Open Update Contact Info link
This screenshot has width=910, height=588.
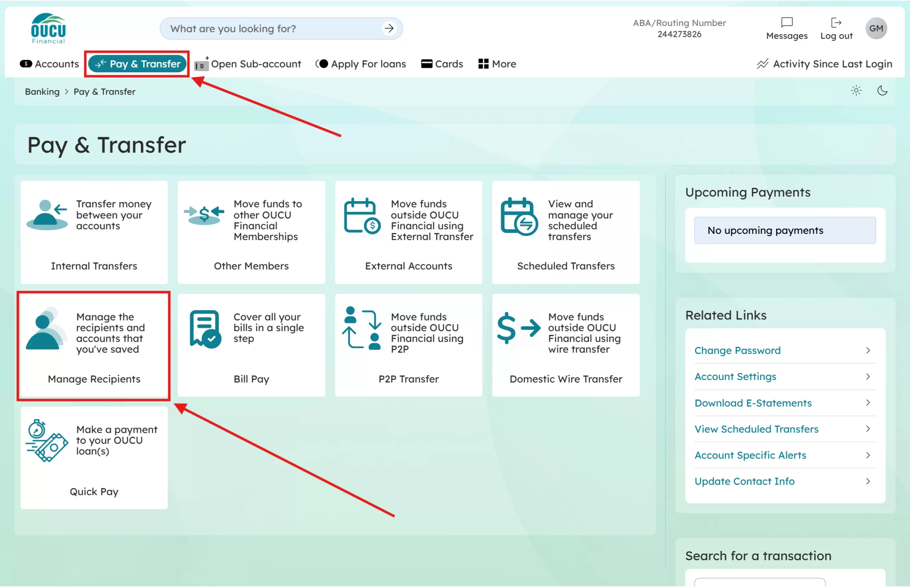(x=744, y=481)
